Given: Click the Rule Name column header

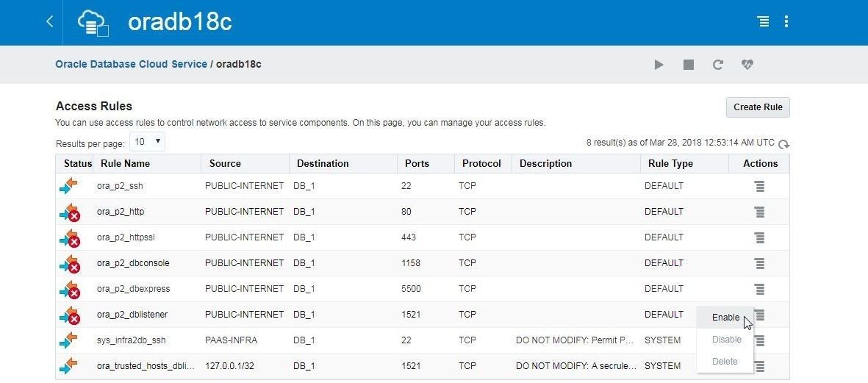Looking at the screenshot, I should (125, 163).
